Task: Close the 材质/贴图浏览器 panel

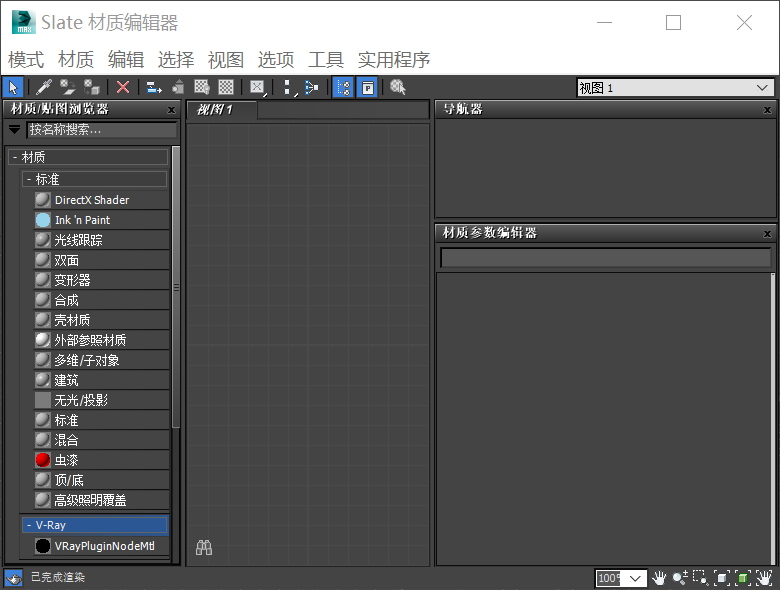Action: pyautogui.click(x=172, y=110)
